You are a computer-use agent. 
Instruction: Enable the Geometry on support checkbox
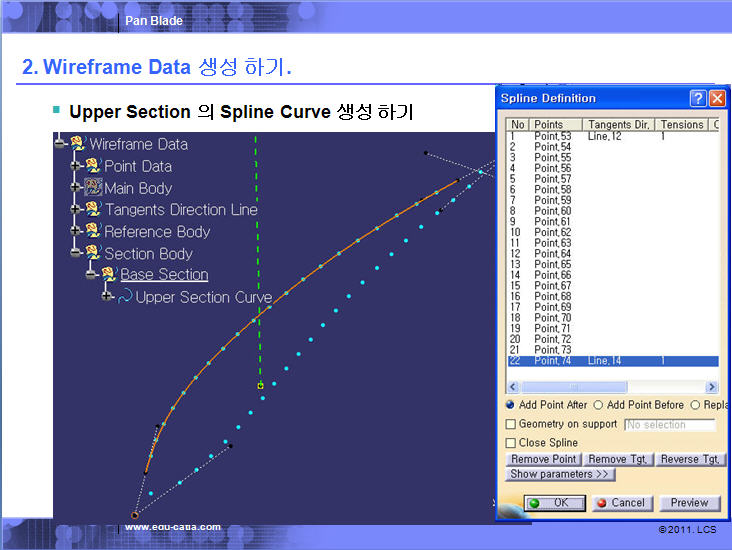[x=511, y=424]
